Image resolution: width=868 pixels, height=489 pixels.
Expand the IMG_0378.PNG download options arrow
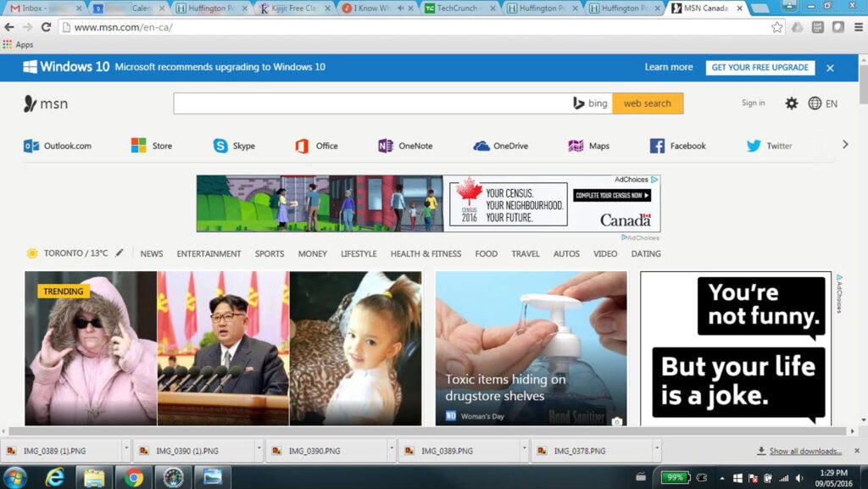click(655, 451)
